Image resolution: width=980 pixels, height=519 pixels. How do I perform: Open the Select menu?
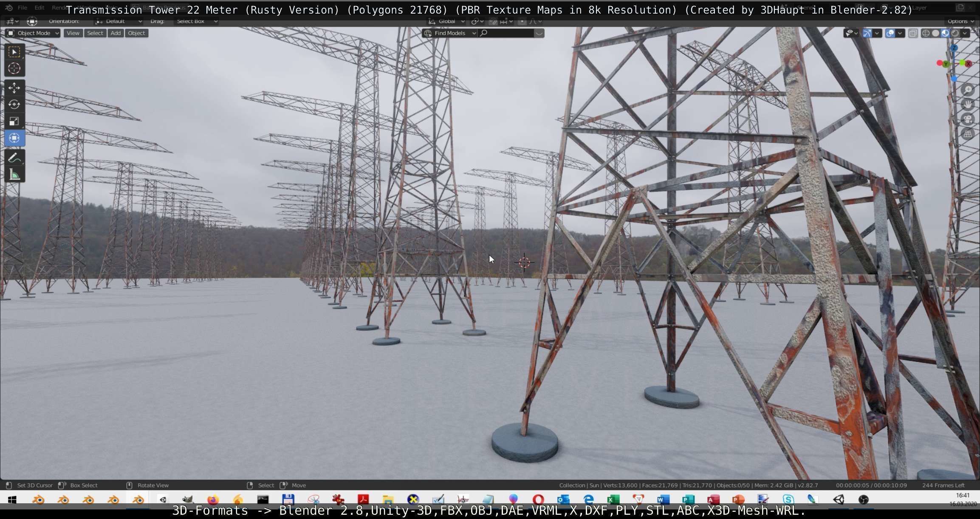coord(95,33)
